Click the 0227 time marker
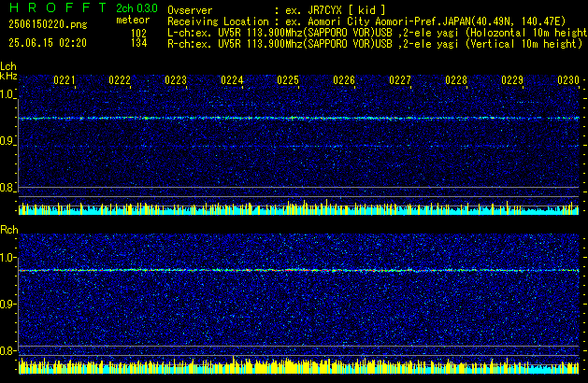588x383 pixels. 400,80
